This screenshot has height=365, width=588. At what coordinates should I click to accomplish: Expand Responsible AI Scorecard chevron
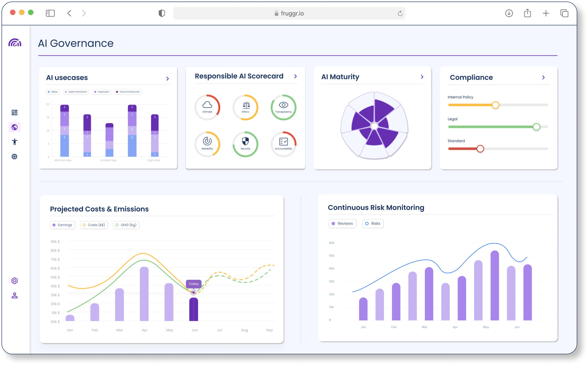click(x=295, y=76)
